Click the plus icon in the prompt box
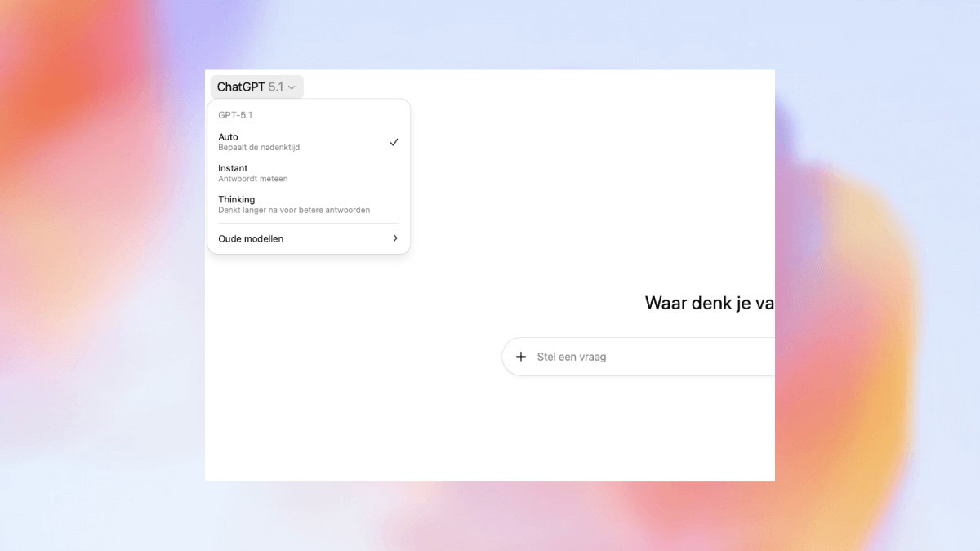This screenshot has height=551, width=980. pyautogui.click(x=521, y=357)
